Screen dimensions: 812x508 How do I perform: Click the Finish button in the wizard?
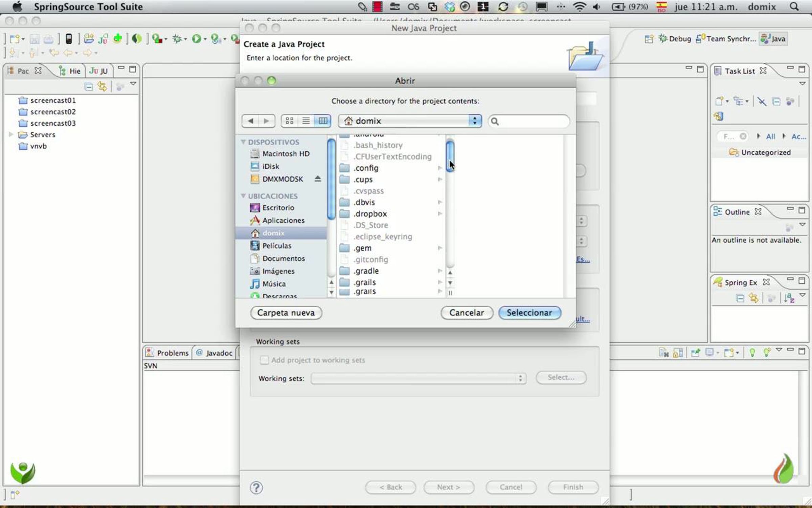pos(573,487)
